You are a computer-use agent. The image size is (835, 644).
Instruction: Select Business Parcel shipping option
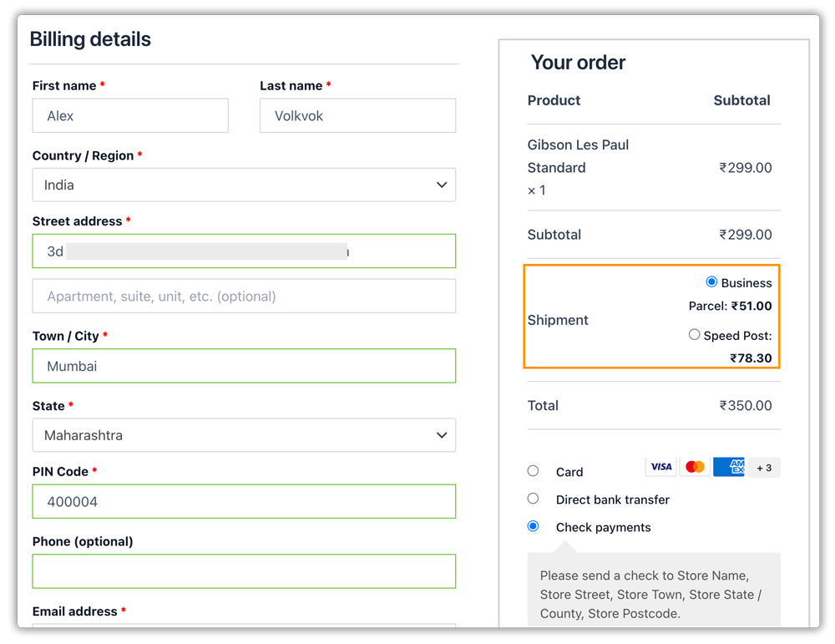click(x=711, y=281)
